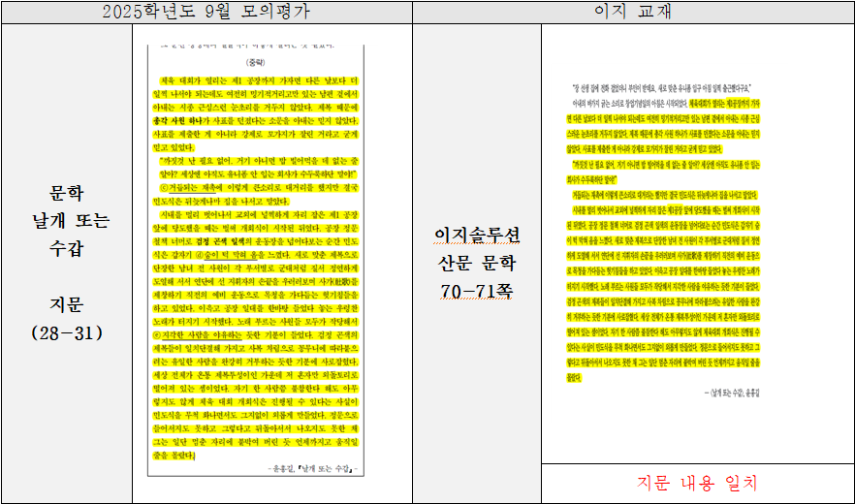Click the '이지 교재' column header
The width and height of the screenshot is (855, 504).
633,12
